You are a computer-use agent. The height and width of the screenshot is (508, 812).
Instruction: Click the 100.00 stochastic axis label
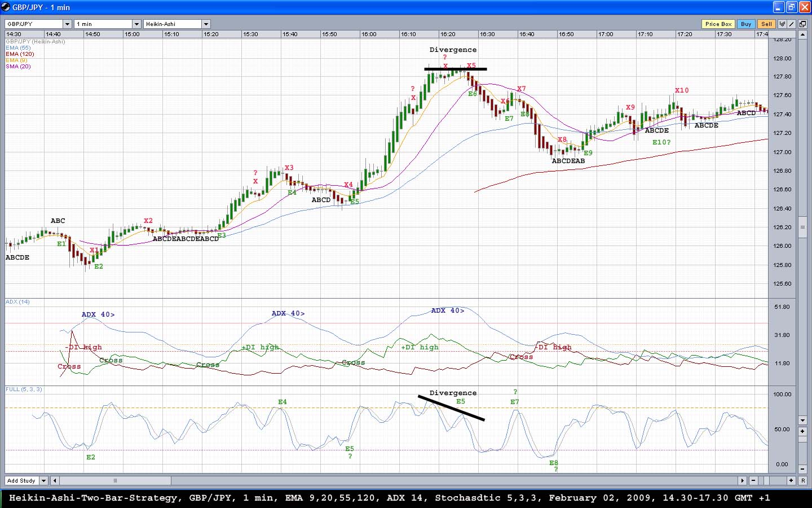(782, 395)
